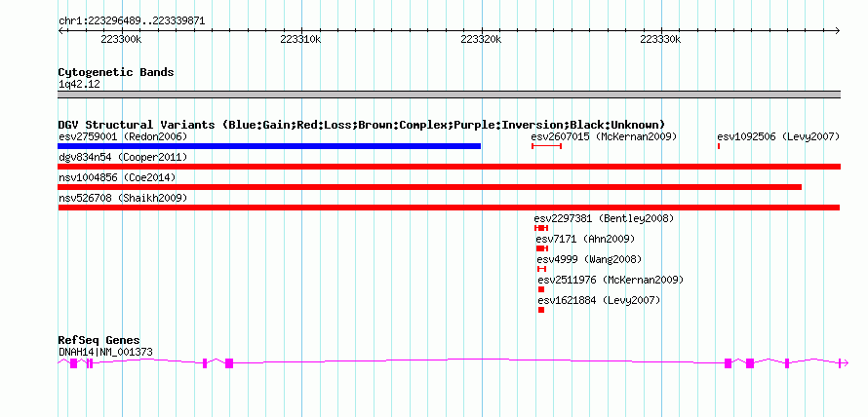This screenshot has width=868, height=417.
Task: Click the dgv834n54 red loss bar
Action: tap(449, 167)
